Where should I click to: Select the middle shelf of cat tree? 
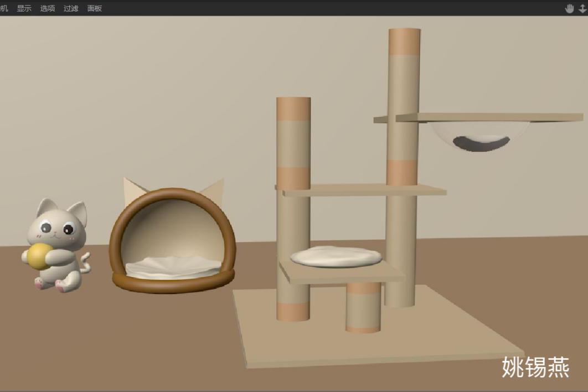[x=364, y=190]
